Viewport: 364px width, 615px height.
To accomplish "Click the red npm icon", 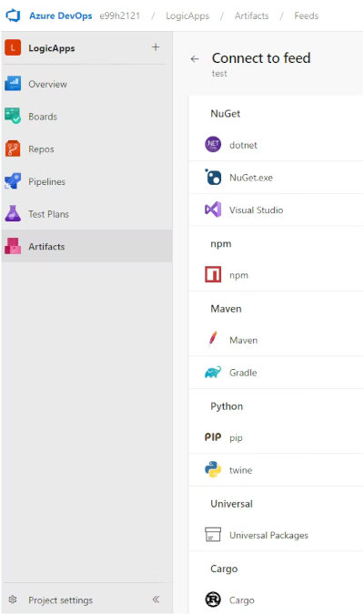I will click(213, 274).
